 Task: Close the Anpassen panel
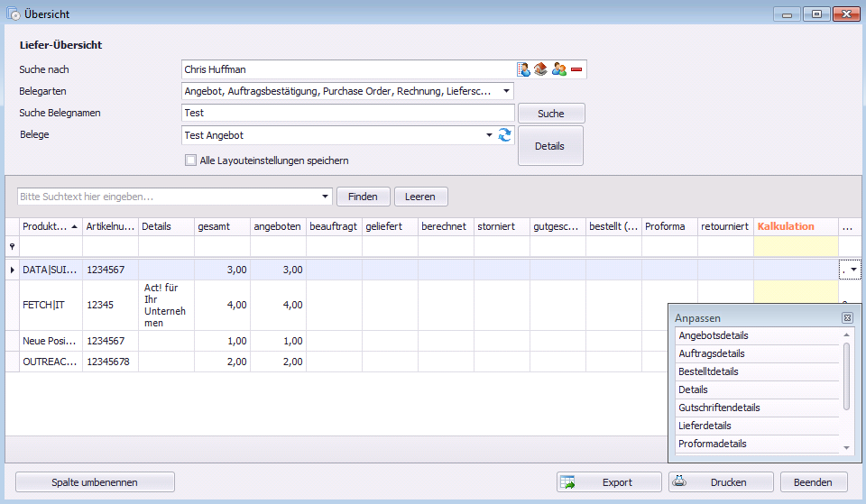pos(847,318)
